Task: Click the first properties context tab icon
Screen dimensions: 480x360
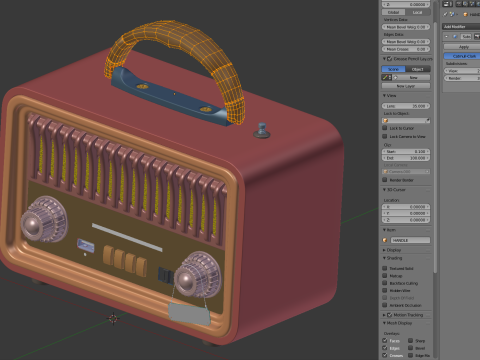Action: (460, 4)
